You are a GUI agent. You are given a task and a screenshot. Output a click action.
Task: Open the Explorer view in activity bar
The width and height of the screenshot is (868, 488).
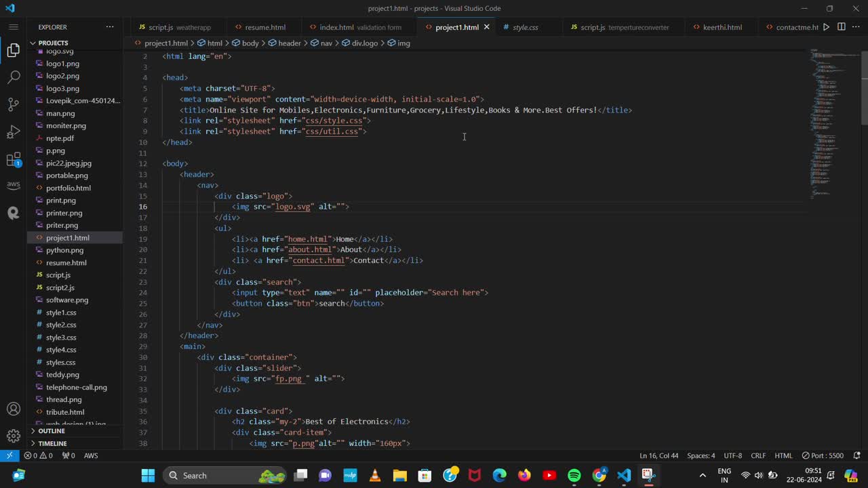[14, 51]
